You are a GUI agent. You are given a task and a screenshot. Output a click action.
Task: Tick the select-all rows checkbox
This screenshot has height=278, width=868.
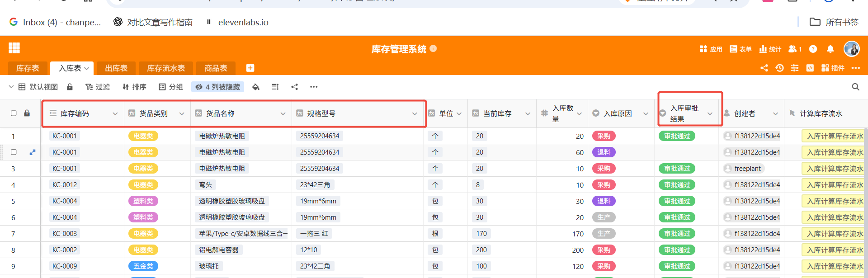pyautogui.click(x=14, y=113)
